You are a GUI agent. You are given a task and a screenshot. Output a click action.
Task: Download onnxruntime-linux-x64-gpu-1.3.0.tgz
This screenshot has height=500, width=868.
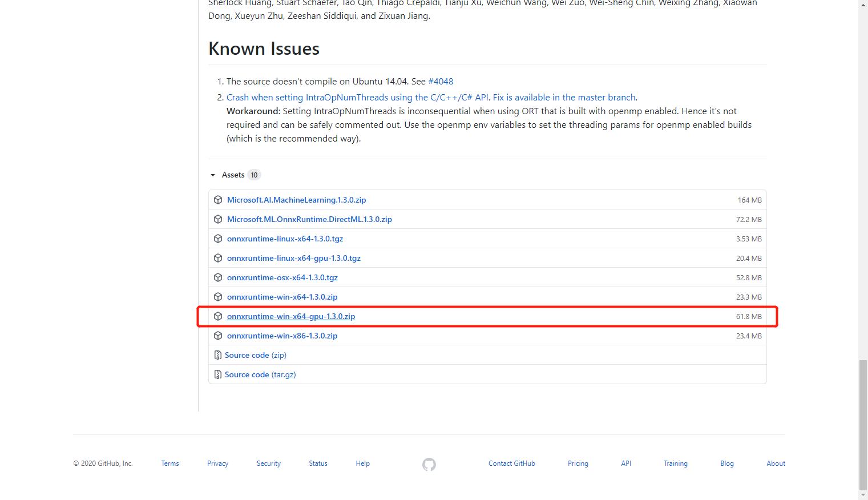click(x=293, y=258)
